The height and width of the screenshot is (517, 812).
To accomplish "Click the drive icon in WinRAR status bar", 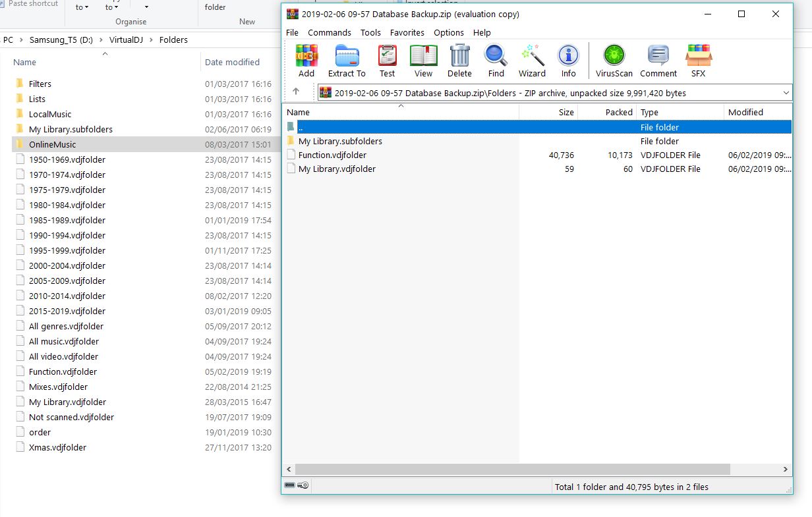I will [290, 485].
